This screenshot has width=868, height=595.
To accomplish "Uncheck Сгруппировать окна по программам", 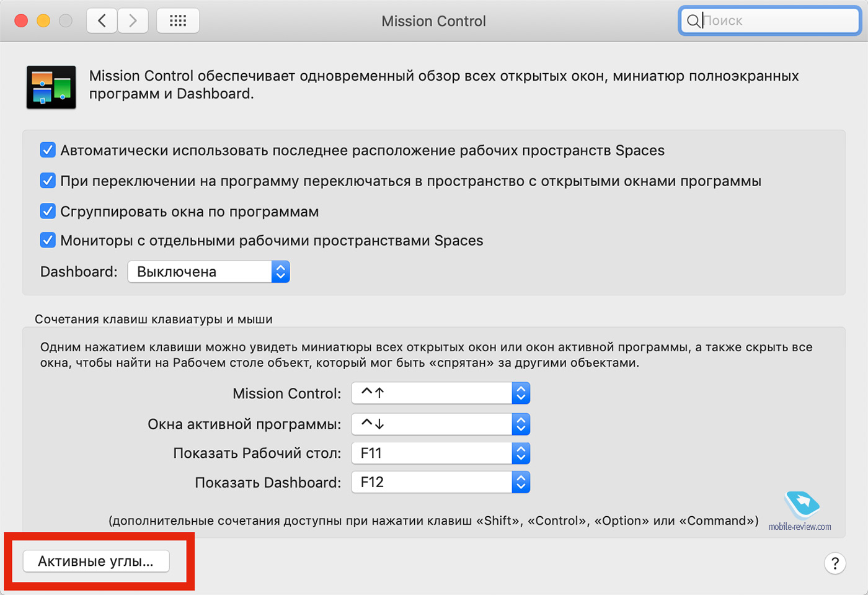I will coord(48,211).
